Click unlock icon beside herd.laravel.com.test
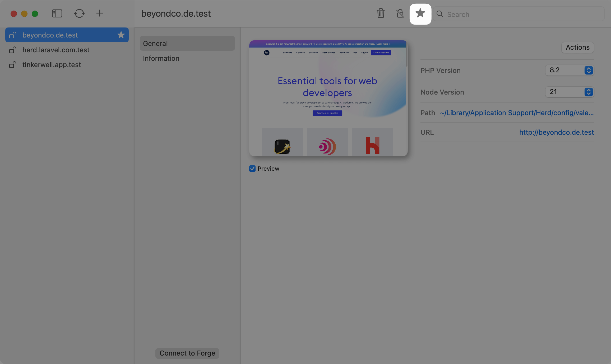The image size is (611, 364). pyautogui.click(x=13, y=50)
